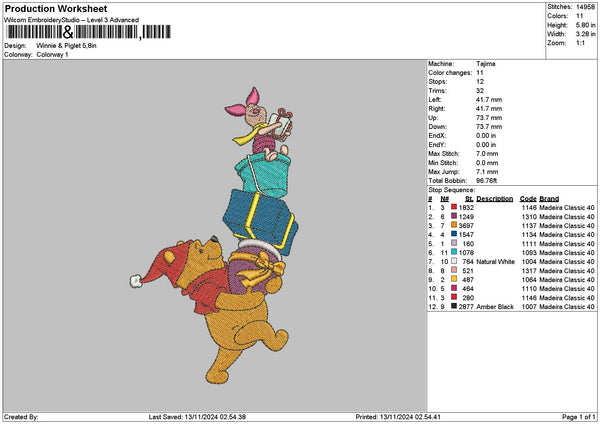Click the "Stop Sequence:" heading

click(x=452, y=190)
